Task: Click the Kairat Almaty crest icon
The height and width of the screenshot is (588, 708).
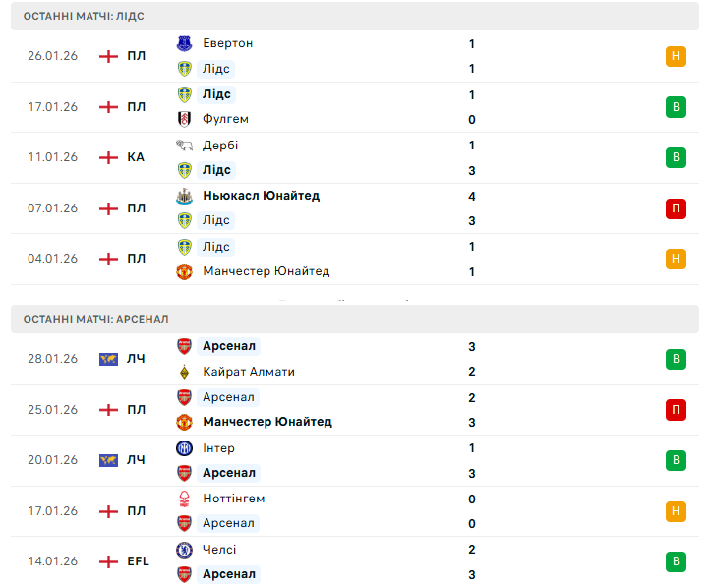Action: pyautogui.click(x=184, y=372)
